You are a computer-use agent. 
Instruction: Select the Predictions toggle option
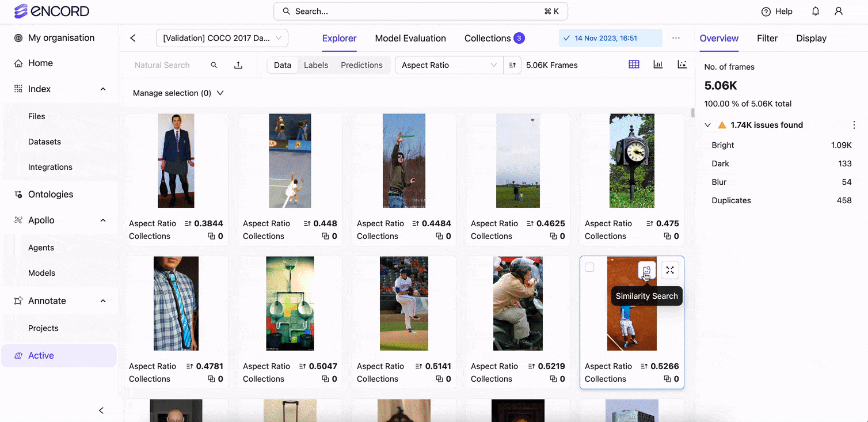pyautogui.click(x=361, y=65)
